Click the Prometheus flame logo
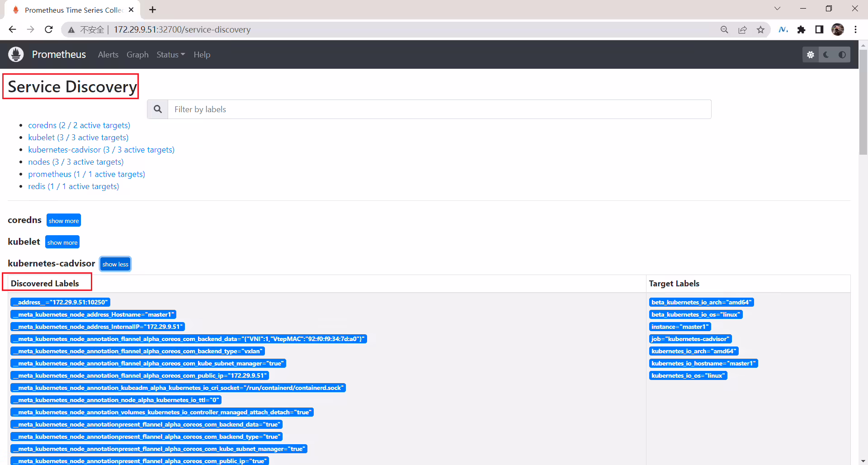 point(16,54)
